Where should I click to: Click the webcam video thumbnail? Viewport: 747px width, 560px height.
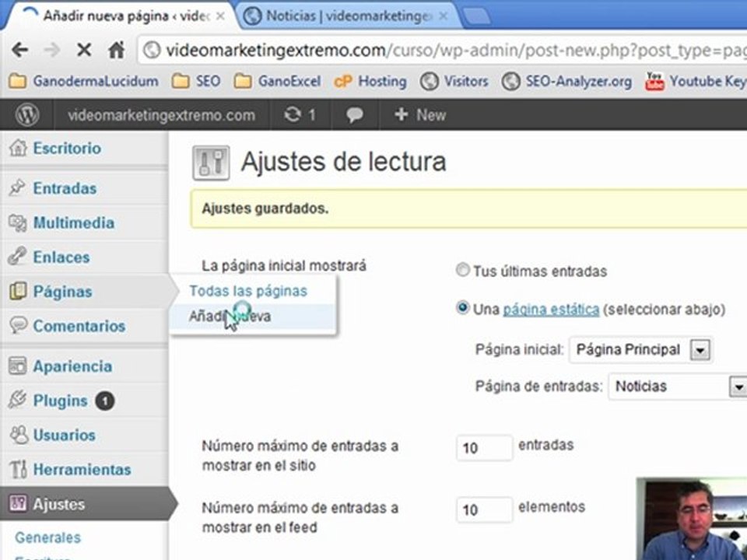coord(692,519)
